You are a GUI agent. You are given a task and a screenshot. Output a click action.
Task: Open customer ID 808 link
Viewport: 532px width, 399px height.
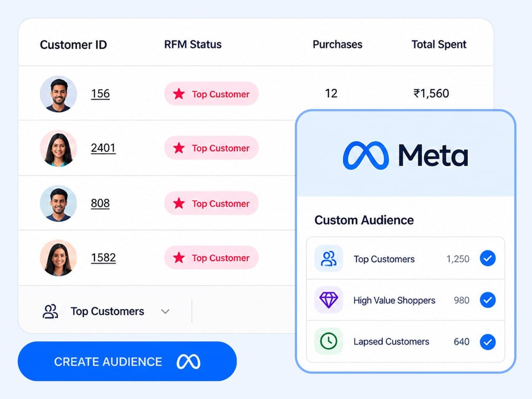pos(100,203)
